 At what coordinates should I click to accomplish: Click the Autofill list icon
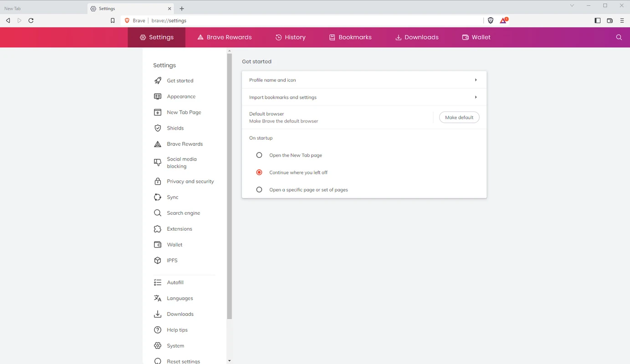click(x=158, y=283)
